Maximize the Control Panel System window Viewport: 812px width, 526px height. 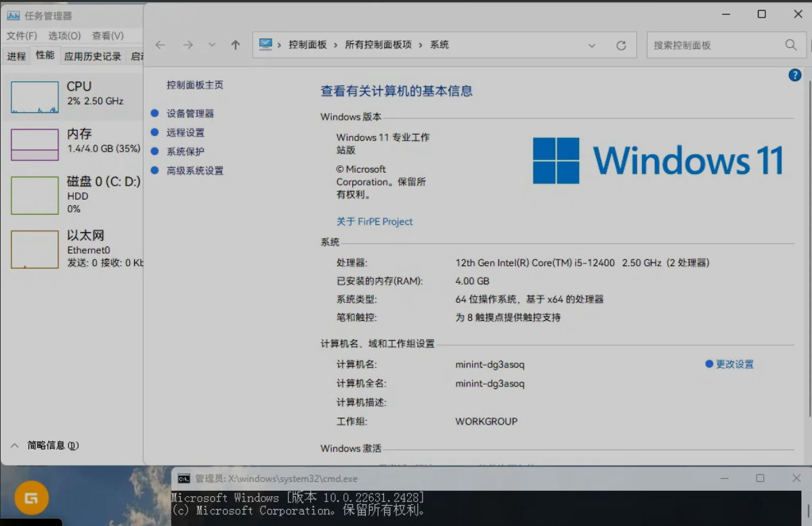[x=762, y=14]
